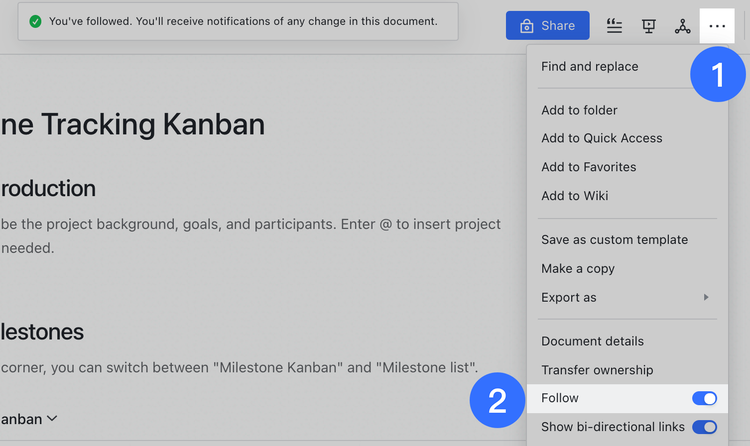Image resolution: width=750 pixels, height=446 pixels.
Task: Open the three-dot more options menu
Action: 717,26
